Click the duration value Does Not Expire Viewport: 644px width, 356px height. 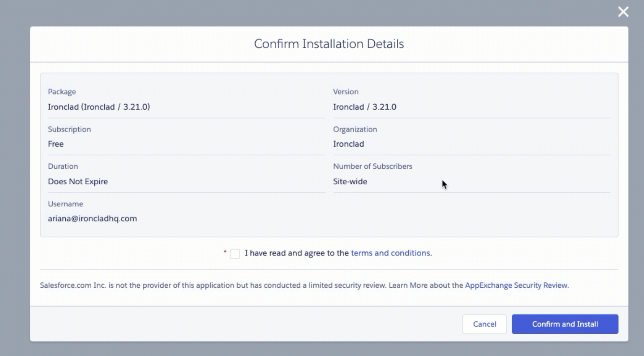click(78, 181)
